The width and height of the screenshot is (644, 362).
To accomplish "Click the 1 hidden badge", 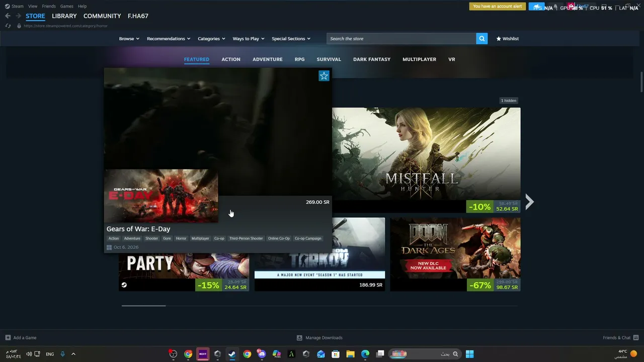I will click(509, 101).
